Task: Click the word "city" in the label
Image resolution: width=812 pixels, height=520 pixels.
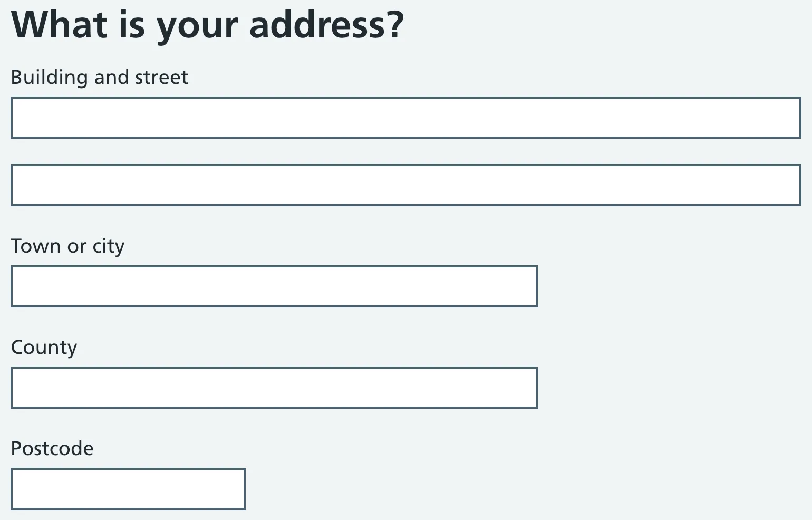Action: coord(109,246)
